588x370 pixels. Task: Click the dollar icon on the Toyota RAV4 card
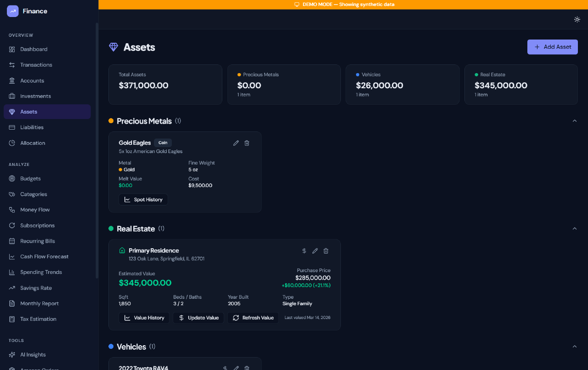click(x=225, y=368)
